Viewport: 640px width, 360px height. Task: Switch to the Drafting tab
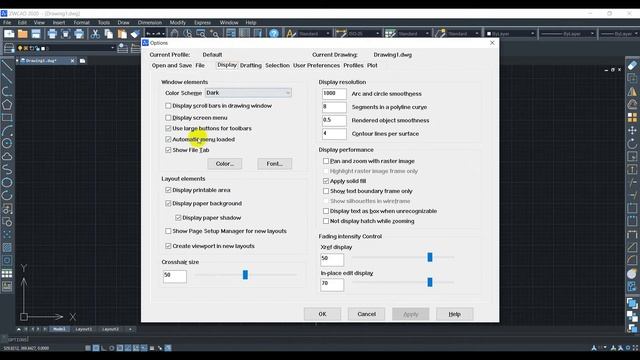[251, 65]
